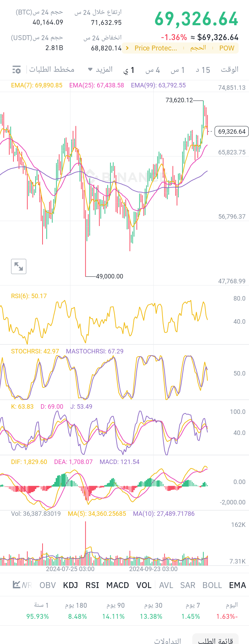Open the قائمة الطلب order book tab

coord(215,640)
